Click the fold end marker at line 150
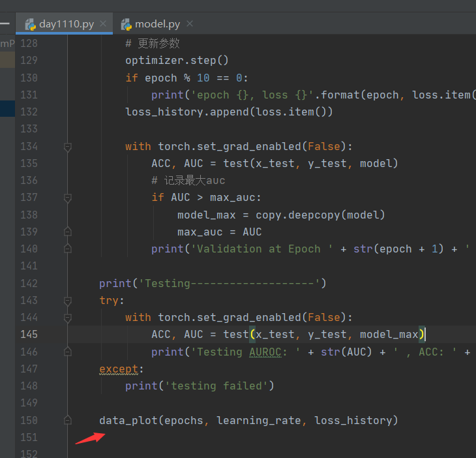 tap(68, 420)
